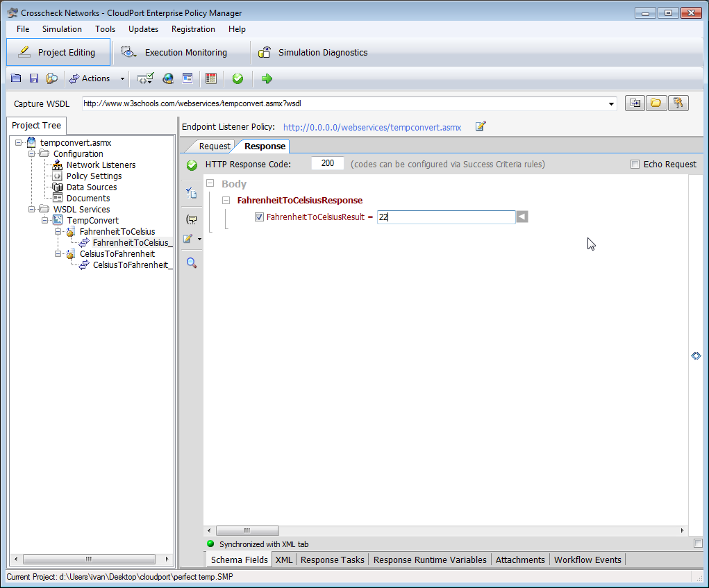Image resolution: width=709 pixels, height=588 pixels.
Task: Collapse the CelsiusToFahrenheit operation node
Action: [x=58, y=254]
